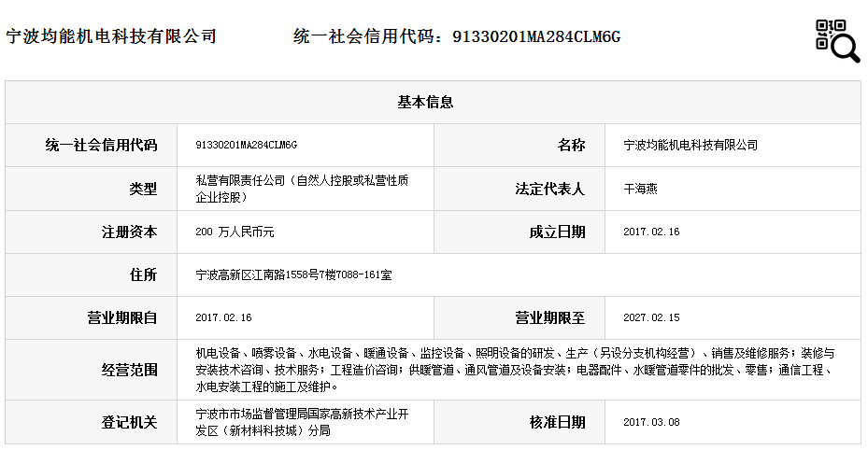868x450 pixels.
Task: Select the registration authority 宁波市市场监督管理局 text
Action: (302, 422)
